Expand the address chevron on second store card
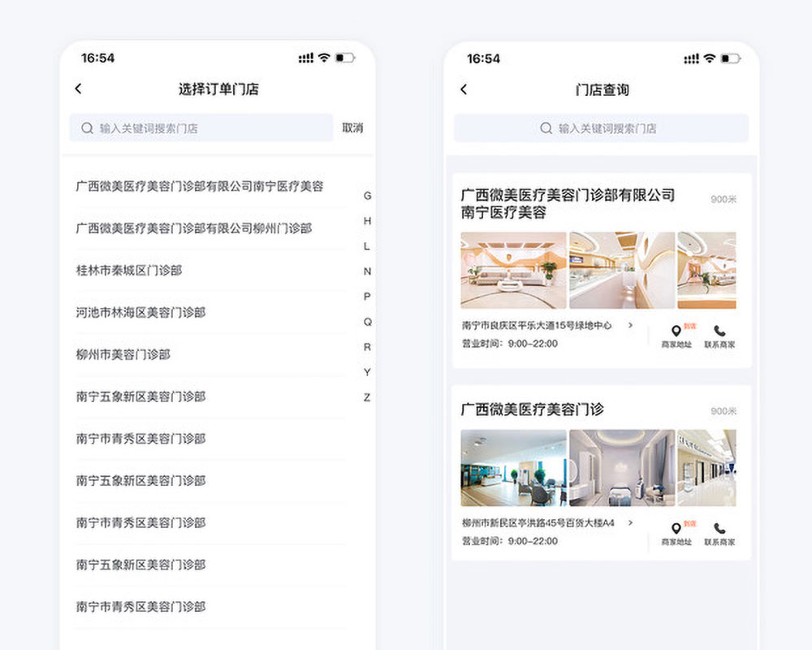This screenshot has height=650, width=812. [631, 523]
